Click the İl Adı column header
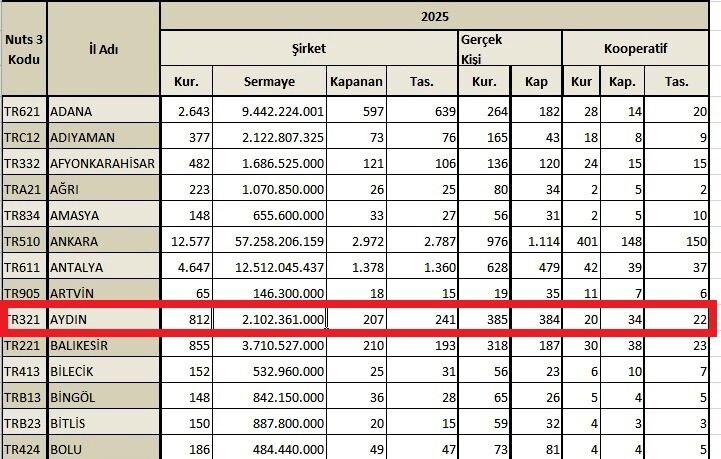 click(103, 49)
